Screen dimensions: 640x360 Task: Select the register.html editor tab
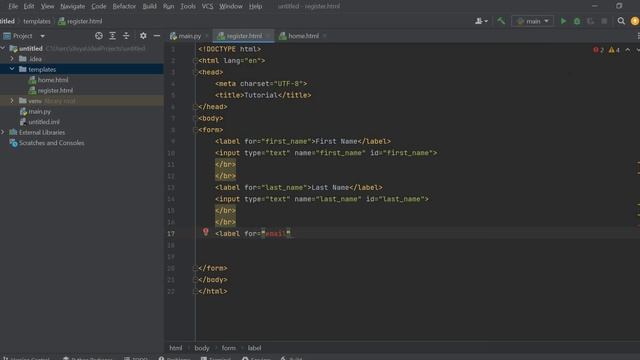[244, 36]
